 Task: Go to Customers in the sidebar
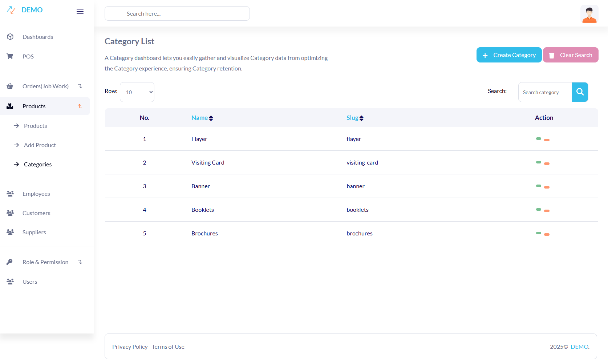(x=36, y=213)
